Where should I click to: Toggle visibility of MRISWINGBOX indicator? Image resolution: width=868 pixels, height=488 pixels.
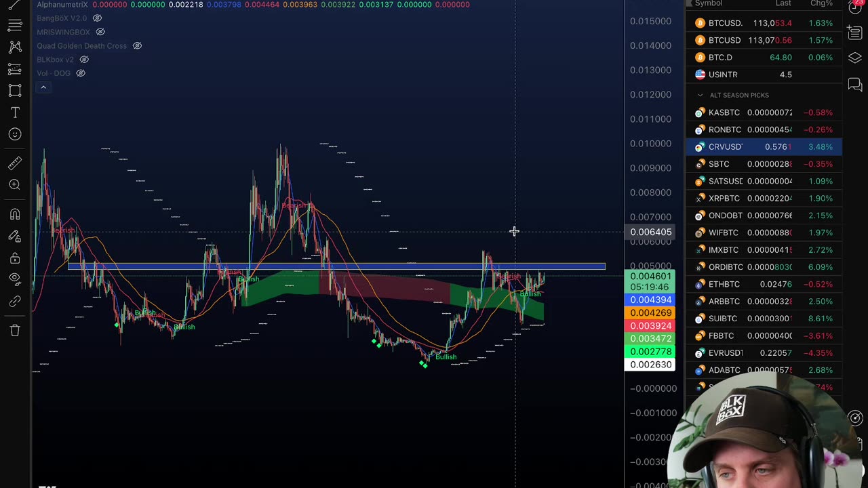100,32
